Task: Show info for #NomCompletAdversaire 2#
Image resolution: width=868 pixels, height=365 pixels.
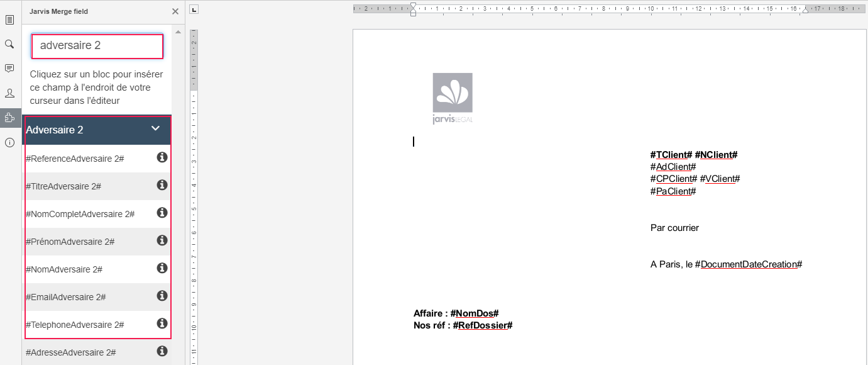Action: [x=162, y=213]
